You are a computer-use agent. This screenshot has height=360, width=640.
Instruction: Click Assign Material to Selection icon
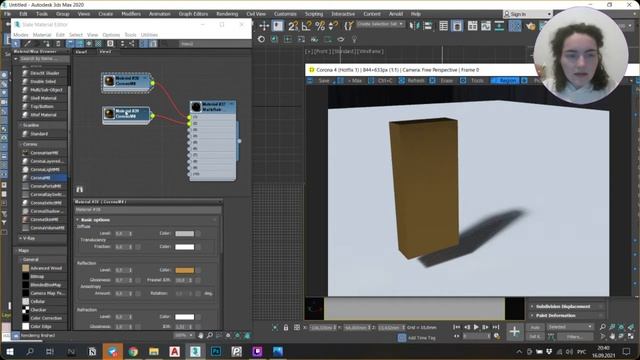point(47,44)
